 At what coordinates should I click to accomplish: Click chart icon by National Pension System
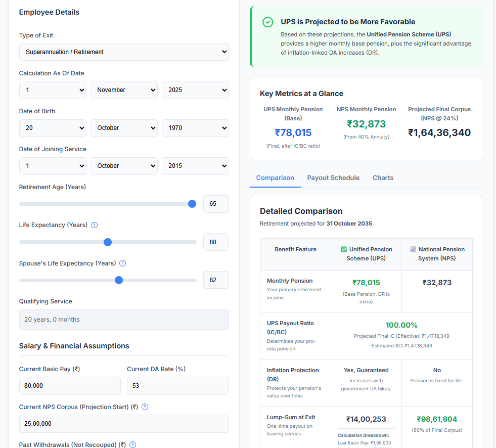tap(413, 249)
